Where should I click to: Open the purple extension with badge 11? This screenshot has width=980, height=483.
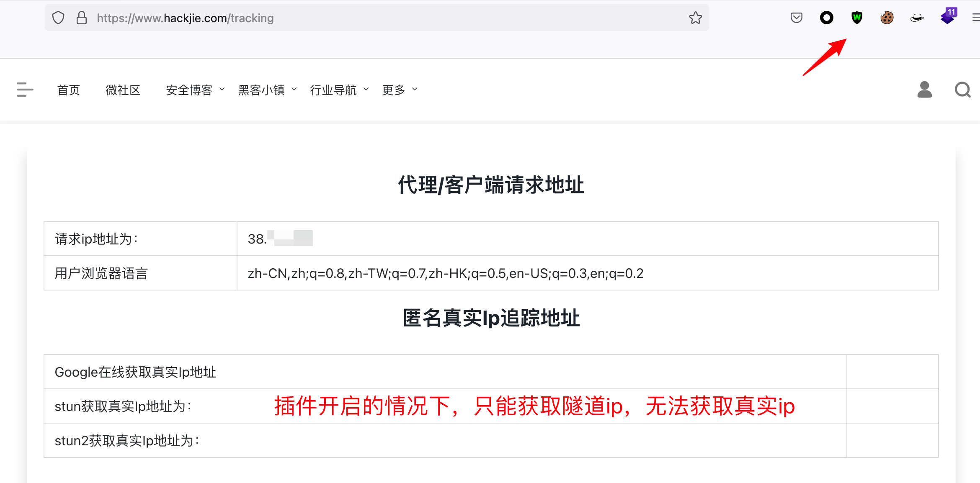(x=948, y=17)
